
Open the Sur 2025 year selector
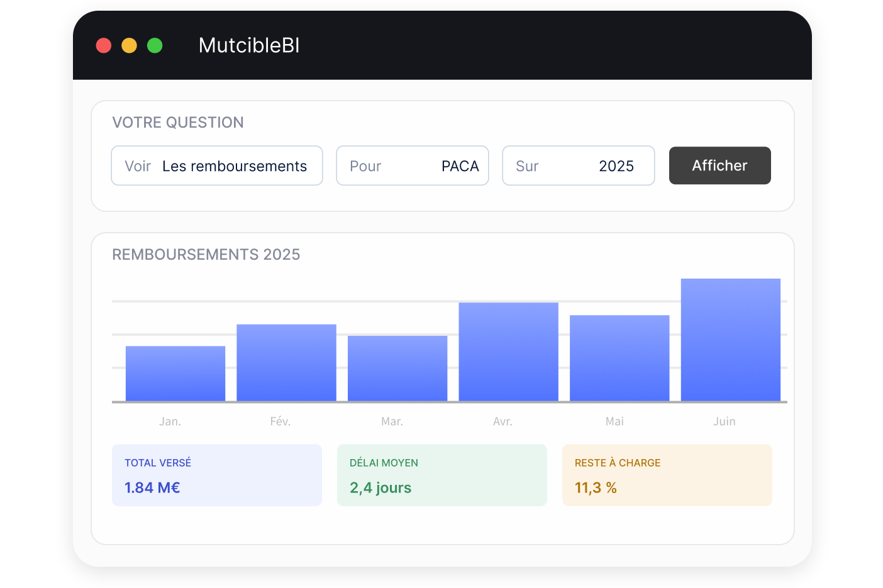point(579,165)
